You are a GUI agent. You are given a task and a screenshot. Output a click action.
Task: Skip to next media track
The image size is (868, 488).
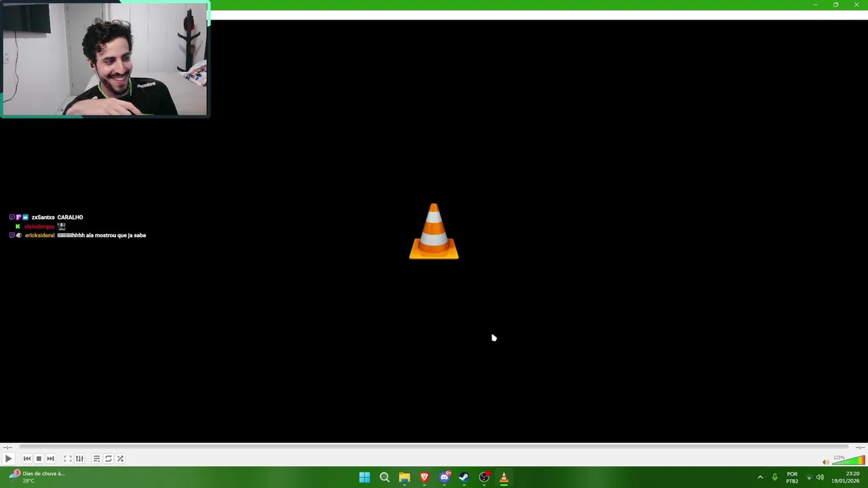click(50, 459)
